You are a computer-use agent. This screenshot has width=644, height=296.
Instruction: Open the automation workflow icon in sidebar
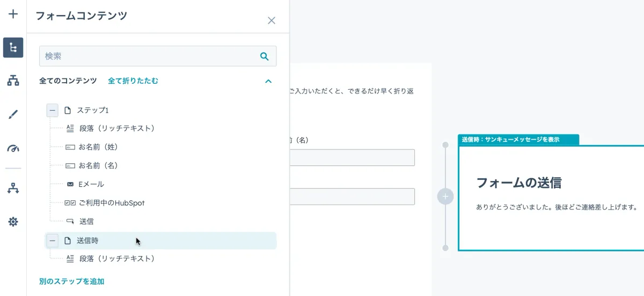coord(13,188)
